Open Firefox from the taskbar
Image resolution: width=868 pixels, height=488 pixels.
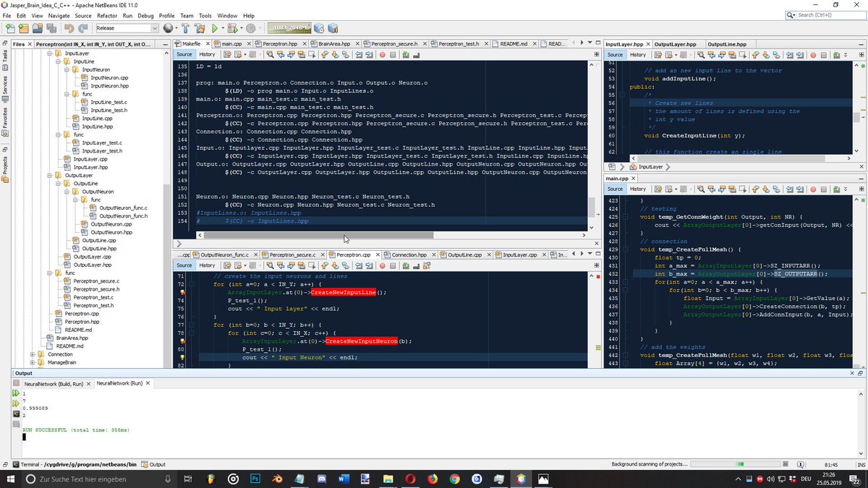[x=432, y=479]
